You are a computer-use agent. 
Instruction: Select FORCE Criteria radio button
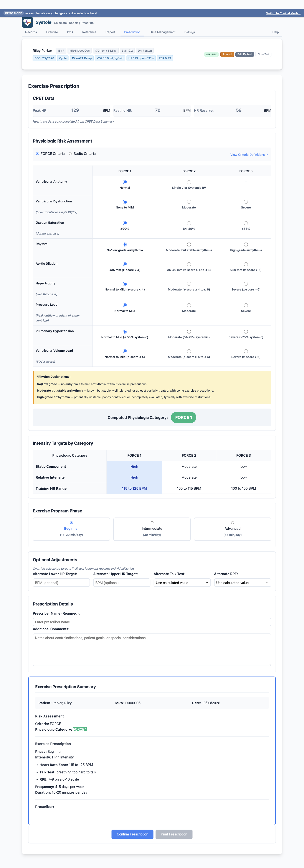(x=37, y=154)
